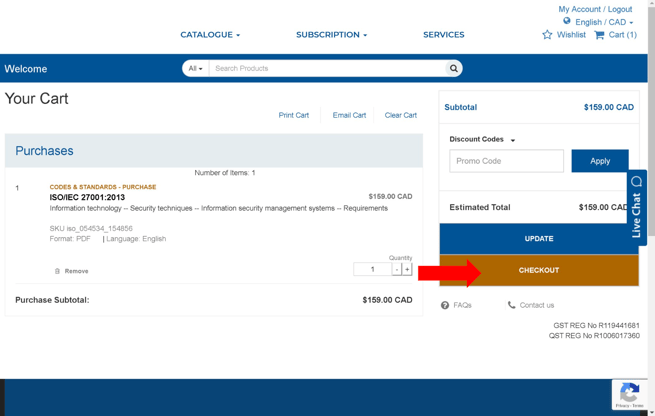
Task: Open the Subscription dropdown menu
Action: (332, 35)
